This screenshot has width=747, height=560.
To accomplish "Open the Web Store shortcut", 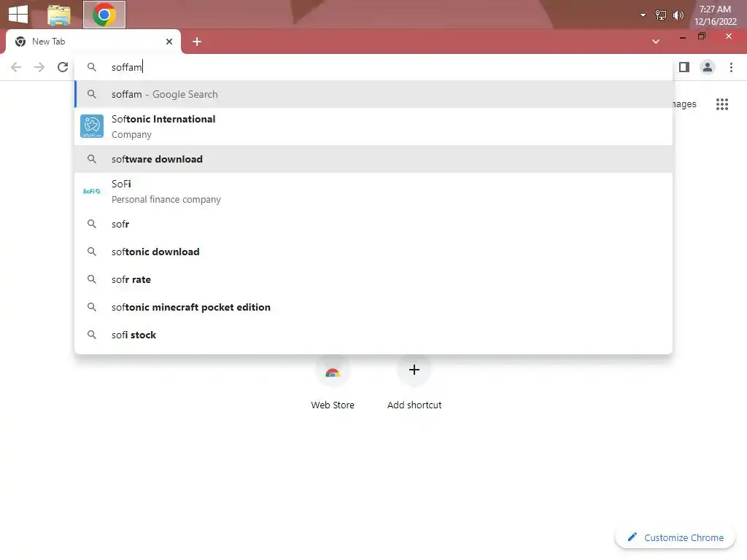I will point(333,383).
